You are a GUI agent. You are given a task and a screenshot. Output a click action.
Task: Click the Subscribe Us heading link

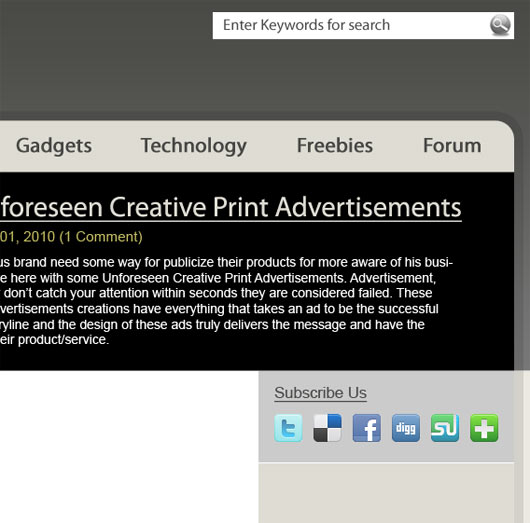tap(320, 393)
